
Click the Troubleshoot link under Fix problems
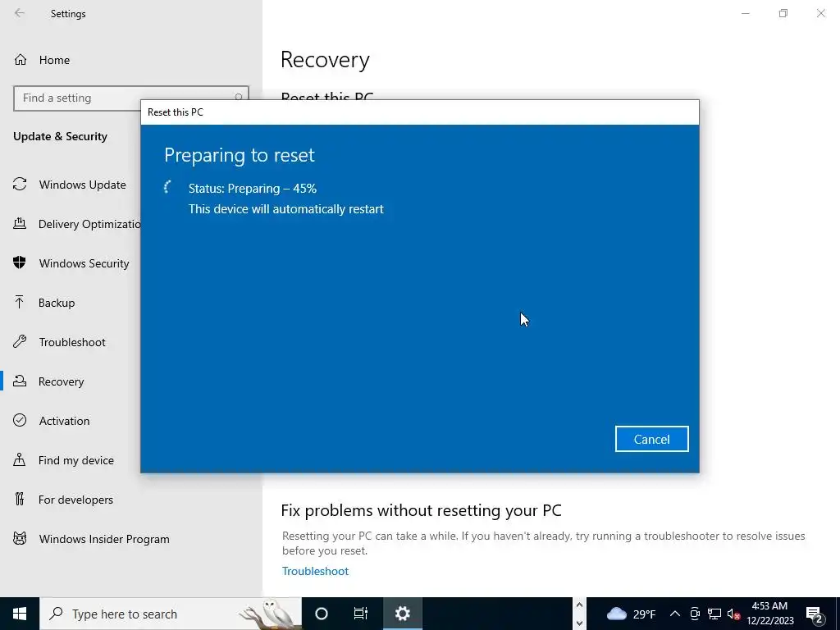tap(315, 571)
